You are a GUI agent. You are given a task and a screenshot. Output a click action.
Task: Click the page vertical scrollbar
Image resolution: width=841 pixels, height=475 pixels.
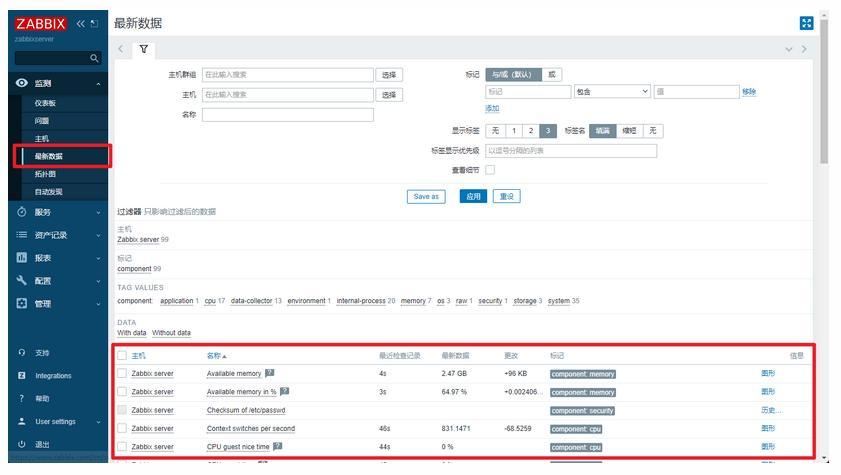(x=824, y=91)
